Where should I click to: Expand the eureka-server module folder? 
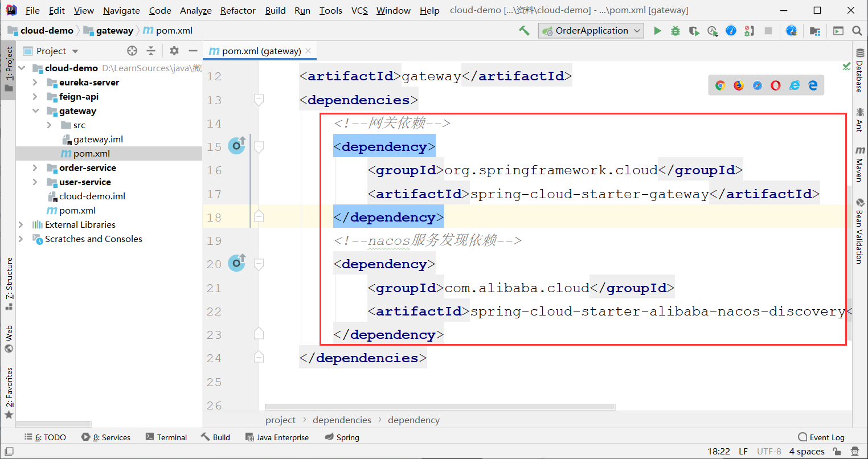point(35,82)
